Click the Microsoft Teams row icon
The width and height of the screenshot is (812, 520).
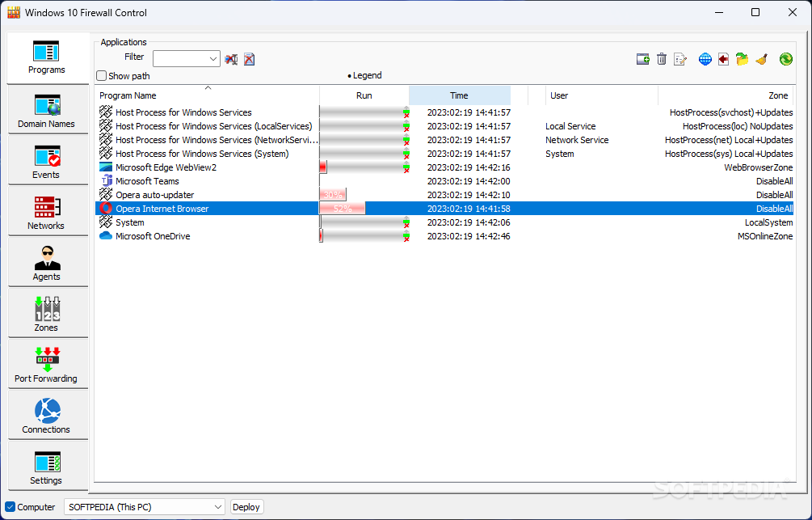point(106,181)
